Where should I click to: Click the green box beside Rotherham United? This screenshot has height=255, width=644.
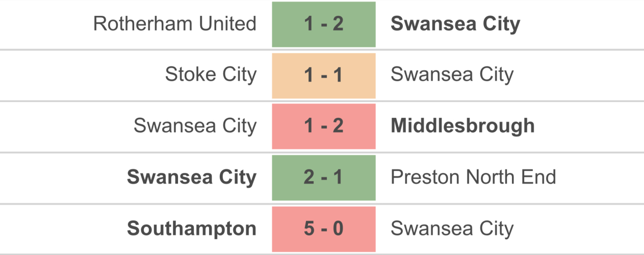[x=324, y=24]
